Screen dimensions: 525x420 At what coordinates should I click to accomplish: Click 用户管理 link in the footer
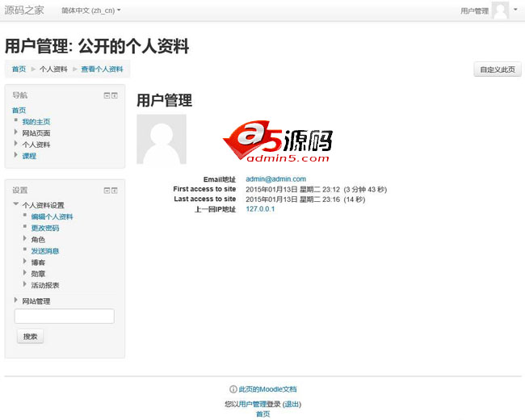pyautogui.click(x=253, y=405)
